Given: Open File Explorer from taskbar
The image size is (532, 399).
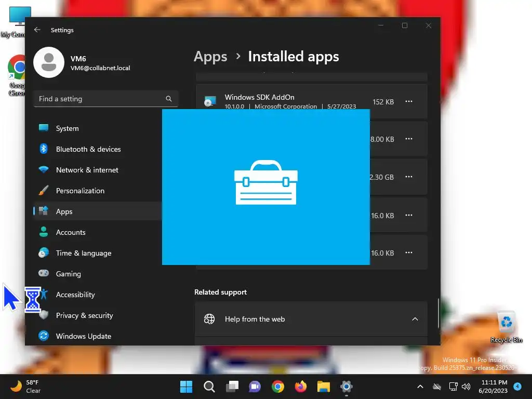Looking at the screenshot, I should tap(324, 387).
